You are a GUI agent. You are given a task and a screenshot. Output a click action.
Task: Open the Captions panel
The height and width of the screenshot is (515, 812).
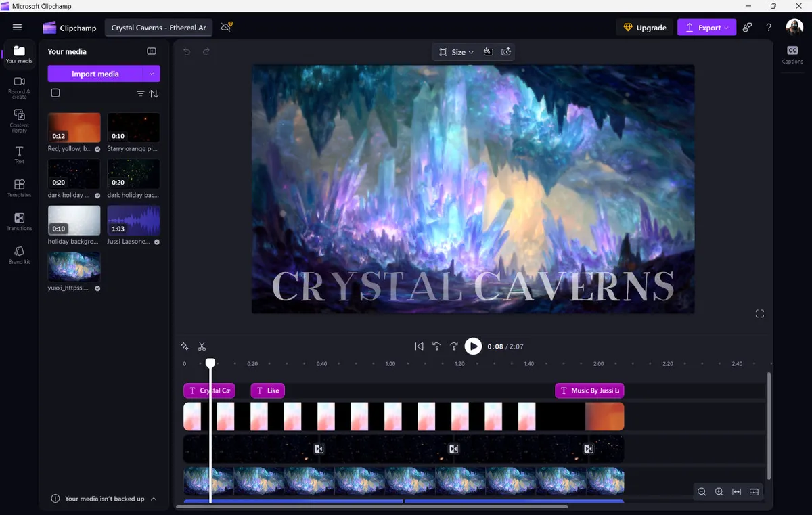(792, 55)
